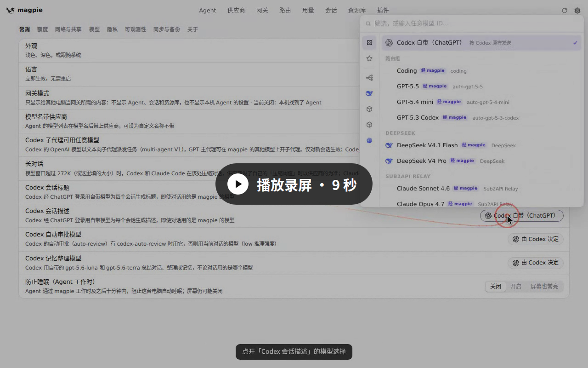The height and width of the screenshot is (368, 588).
Task: Click the whale icon beside DeepSeek V4.1 Flash
Action: pos(389,145)
